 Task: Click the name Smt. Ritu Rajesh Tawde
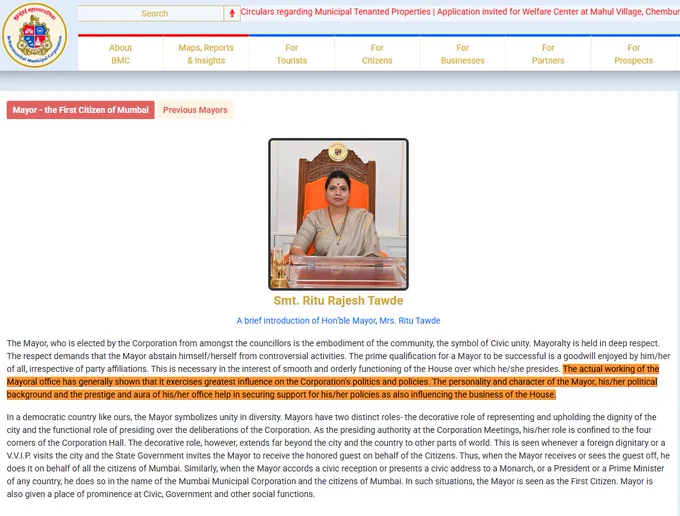point(338,300)
